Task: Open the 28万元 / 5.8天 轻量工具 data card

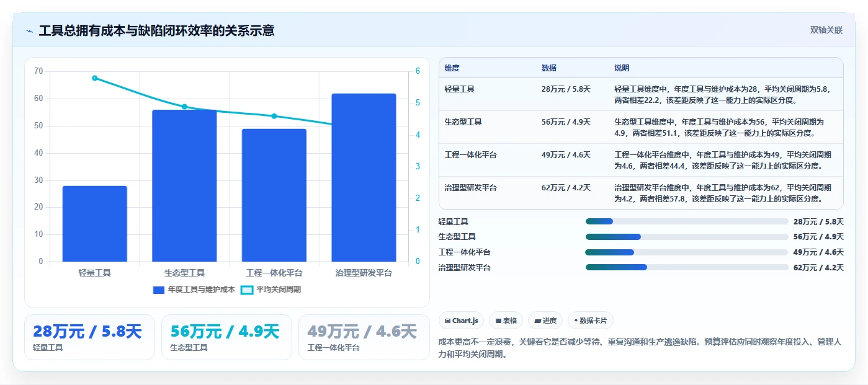Action: tap(89, 337)
